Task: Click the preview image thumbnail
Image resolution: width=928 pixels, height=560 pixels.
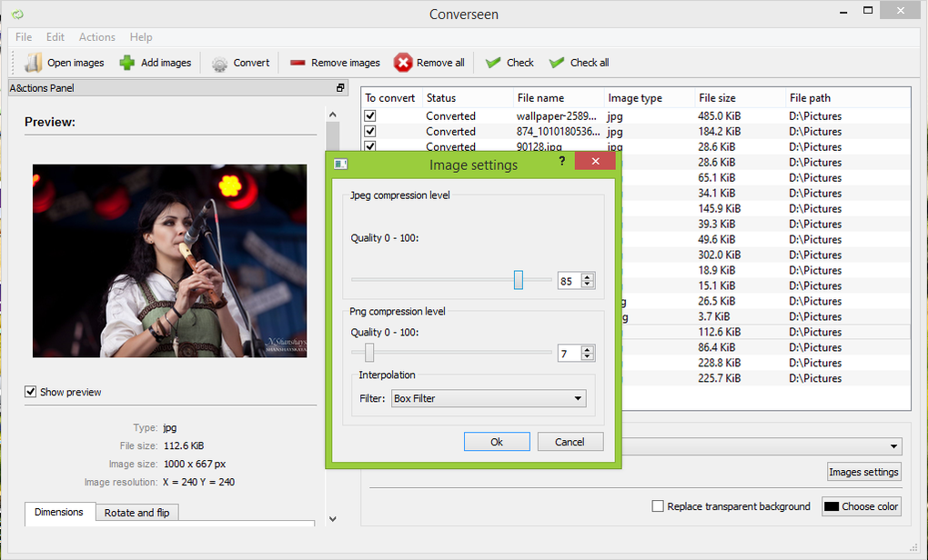Action: [170, 261]
